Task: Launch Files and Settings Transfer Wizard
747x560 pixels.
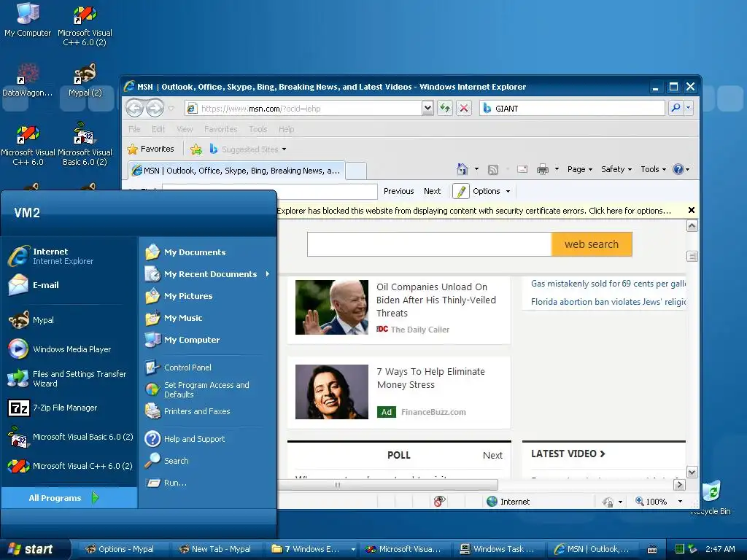Action: point(69,378)
